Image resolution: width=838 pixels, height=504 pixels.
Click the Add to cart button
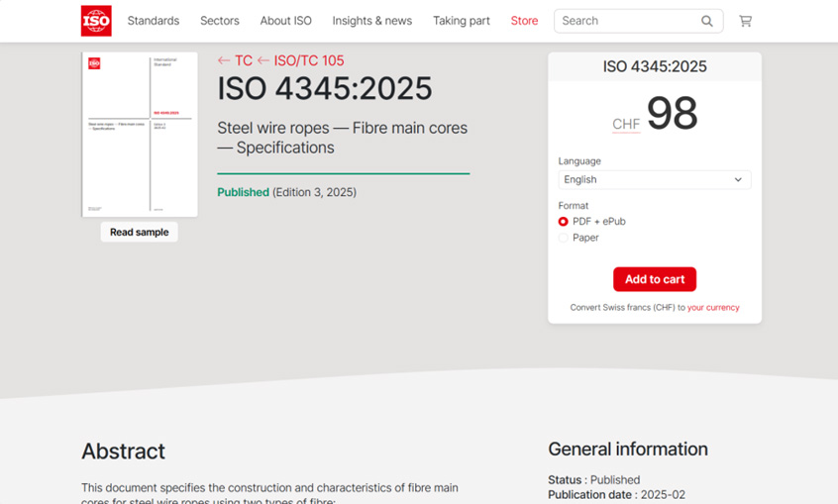coord(655,279)
